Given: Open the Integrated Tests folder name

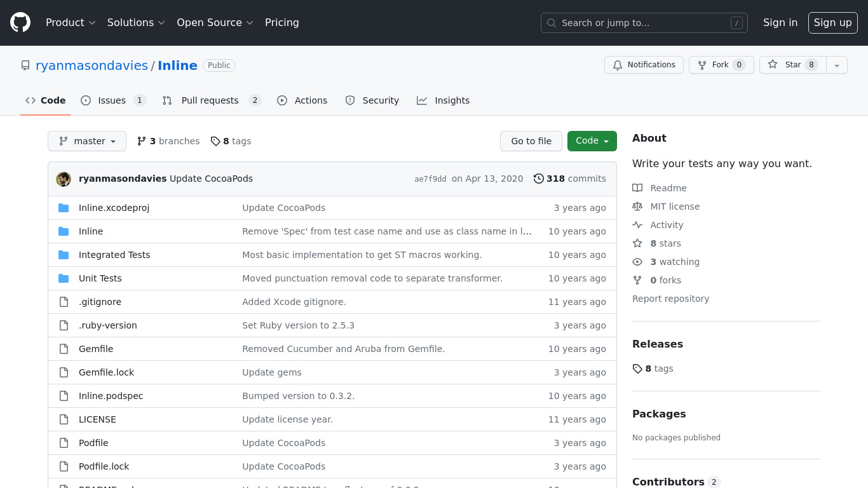Looking at the screenshot, I should tap(114, 255).
